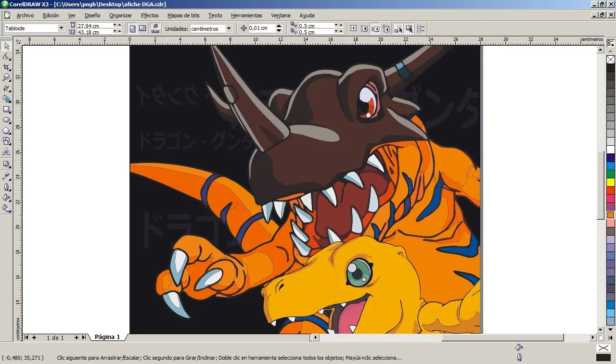The image size is (616, 364).
Task: Open the Mapas de bits menu
Action: point(183,15)
